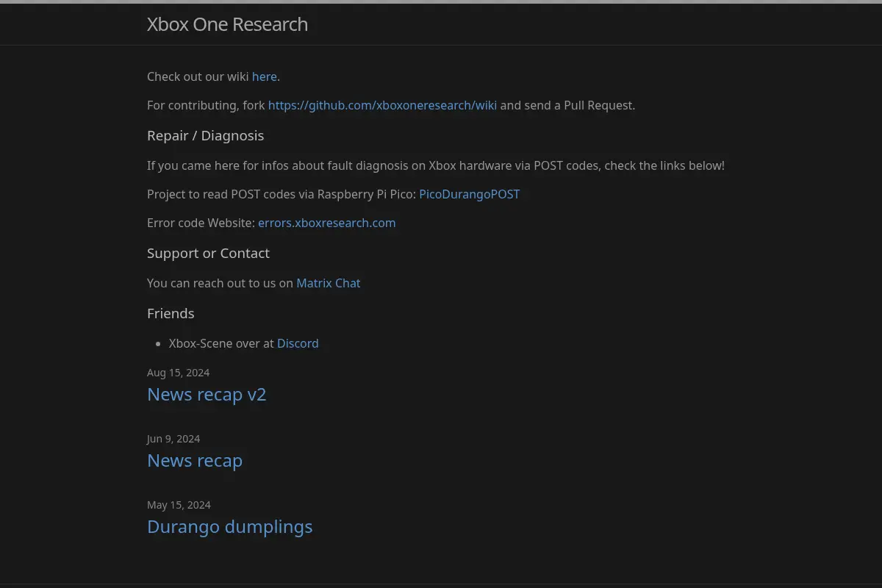Open the Durango dumplings post
The height and width of the screenshot is (588, 882).
230,527
